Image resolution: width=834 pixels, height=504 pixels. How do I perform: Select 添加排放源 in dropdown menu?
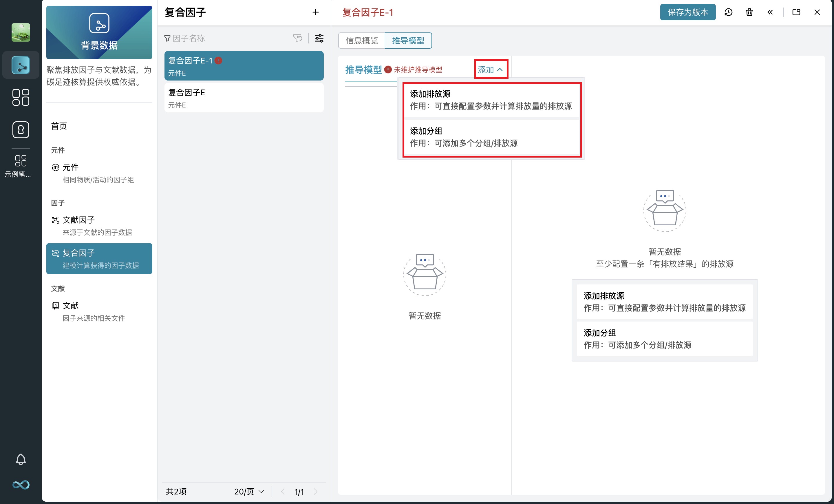tap(491, 100)
